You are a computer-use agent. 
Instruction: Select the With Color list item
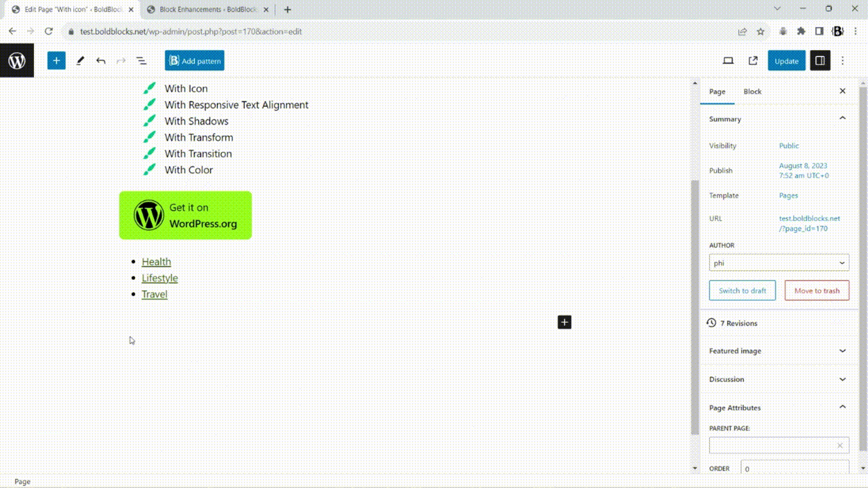point(189,170)
